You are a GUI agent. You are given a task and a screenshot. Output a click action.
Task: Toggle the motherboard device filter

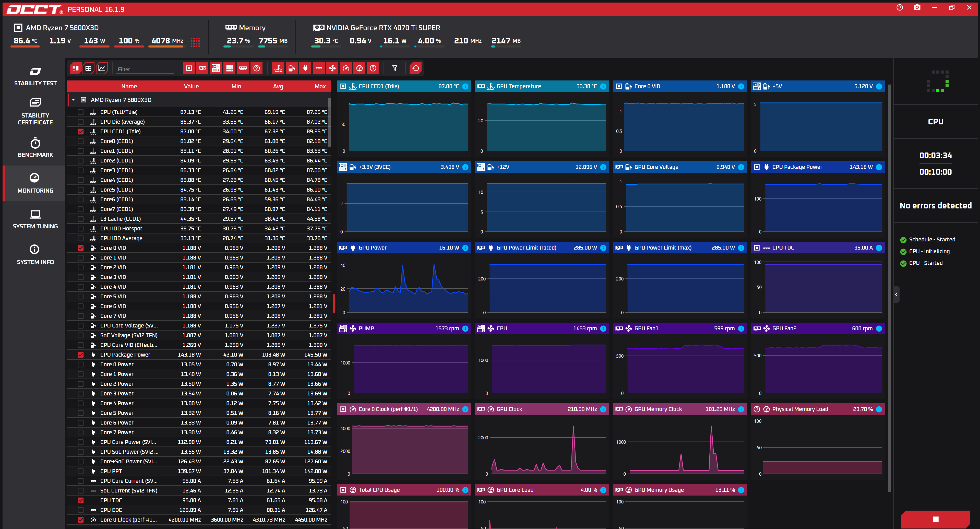click(x=216, y=68)
